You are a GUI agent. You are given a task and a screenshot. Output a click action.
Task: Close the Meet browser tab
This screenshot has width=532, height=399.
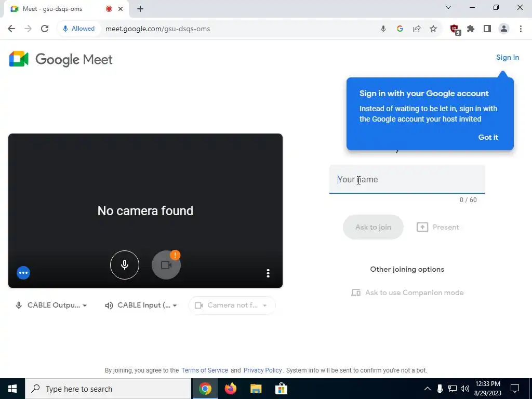click(121, 9)
